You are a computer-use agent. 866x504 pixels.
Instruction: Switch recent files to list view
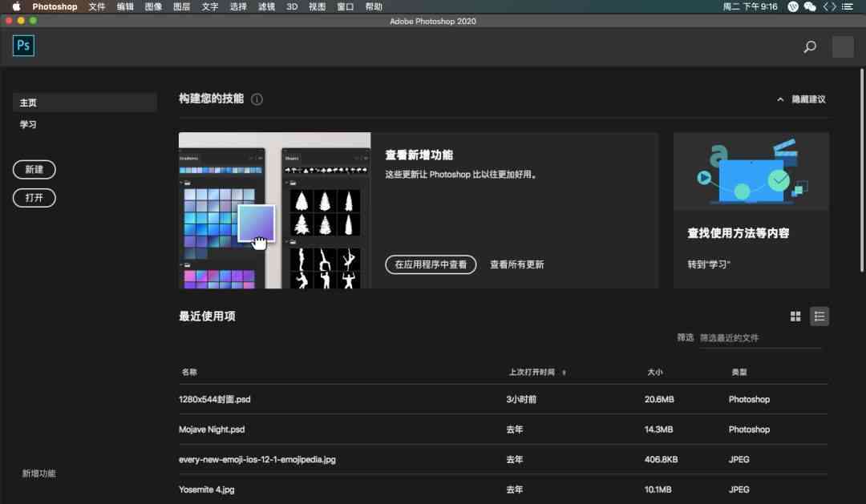[x=819, y=317]
